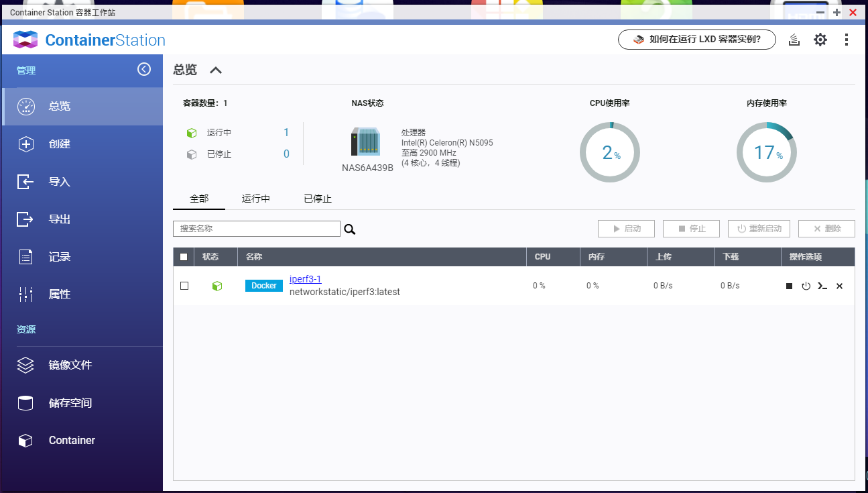This screenshot has height=493, width=868.
Task: Open terminal console for iperf3-1 container
Action: point(822,286)
